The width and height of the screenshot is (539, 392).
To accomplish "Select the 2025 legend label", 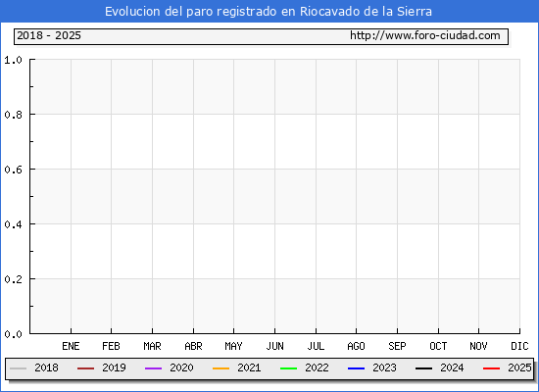I will pyautogui.click(x=519, y=367).
